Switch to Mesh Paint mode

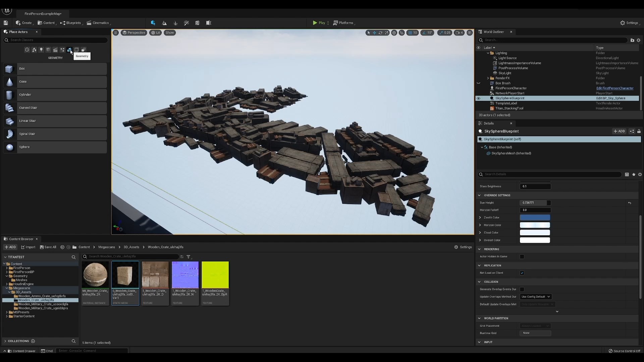click(186, 23)
